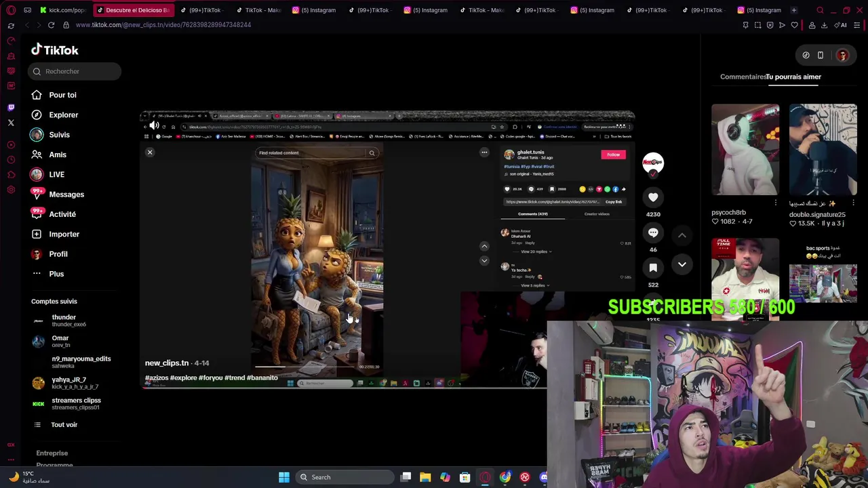Open the #banantio hashtag link
This screenshot has height=488, width=868.
pos(262,378)
